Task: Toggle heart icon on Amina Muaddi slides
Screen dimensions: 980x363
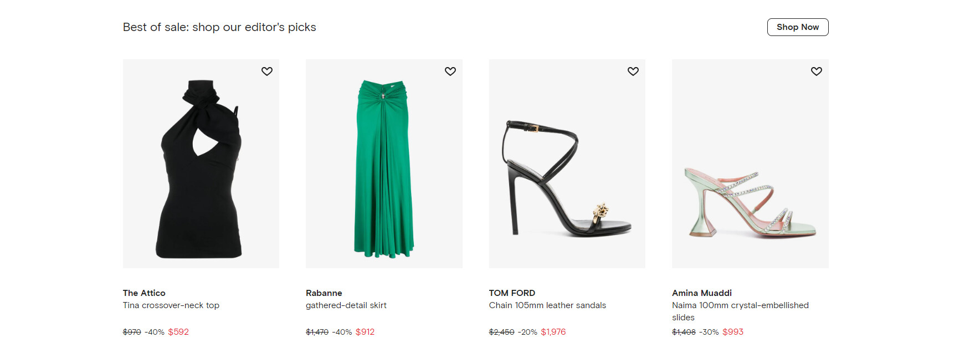Action: click(x=817, y=71)
